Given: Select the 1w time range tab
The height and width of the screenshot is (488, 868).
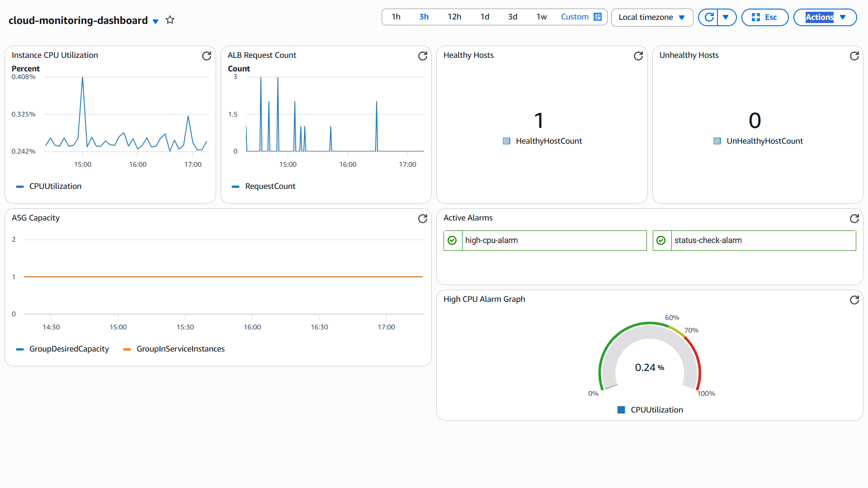Looking at the screenshot, I should [x=541, y=17].
